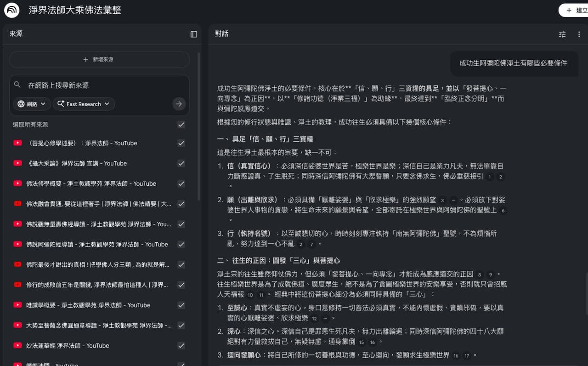The height and width of the screenshot is (366, 588).
Task: Click the 來源 panel header
Action: click(16, 34)
